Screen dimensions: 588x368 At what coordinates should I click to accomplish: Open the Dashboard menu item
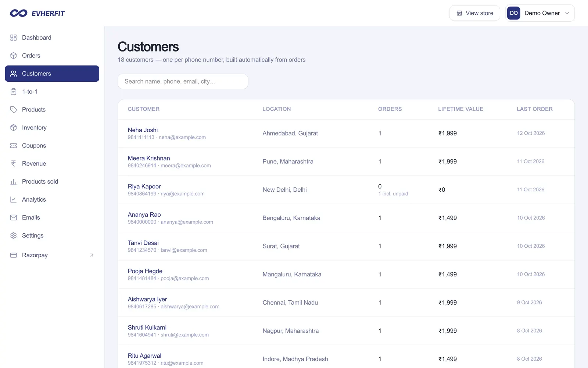[x=52, y=38]
